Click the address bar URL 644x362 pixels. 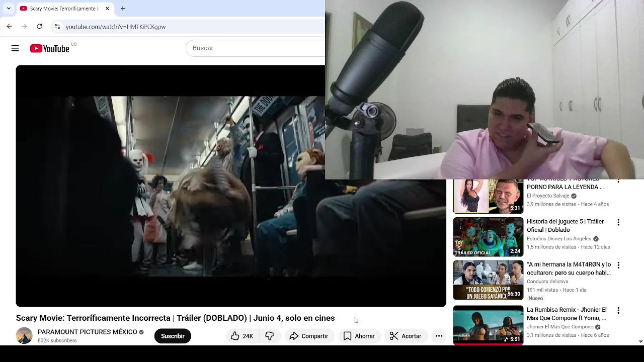[x=115, y=27]
